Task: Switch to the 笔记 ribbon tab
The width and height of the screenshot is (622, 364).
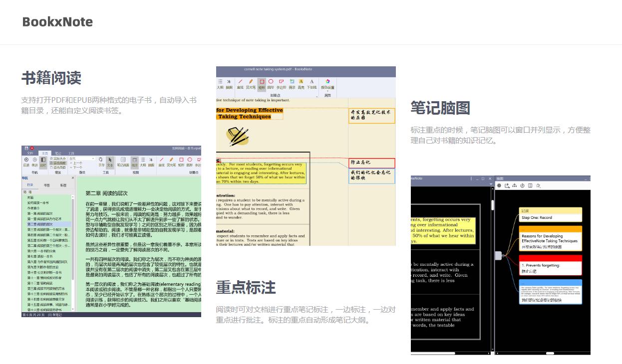Action: 57,154
